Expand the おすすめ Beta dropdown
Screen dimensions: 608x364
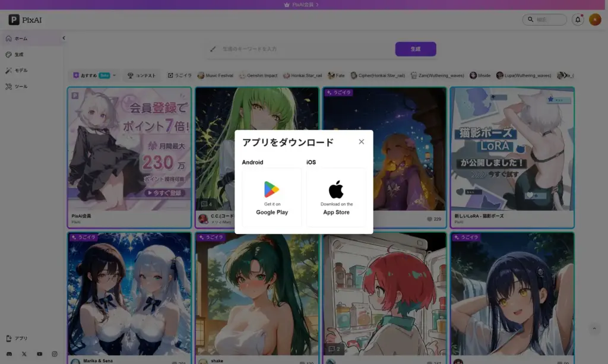94,75
